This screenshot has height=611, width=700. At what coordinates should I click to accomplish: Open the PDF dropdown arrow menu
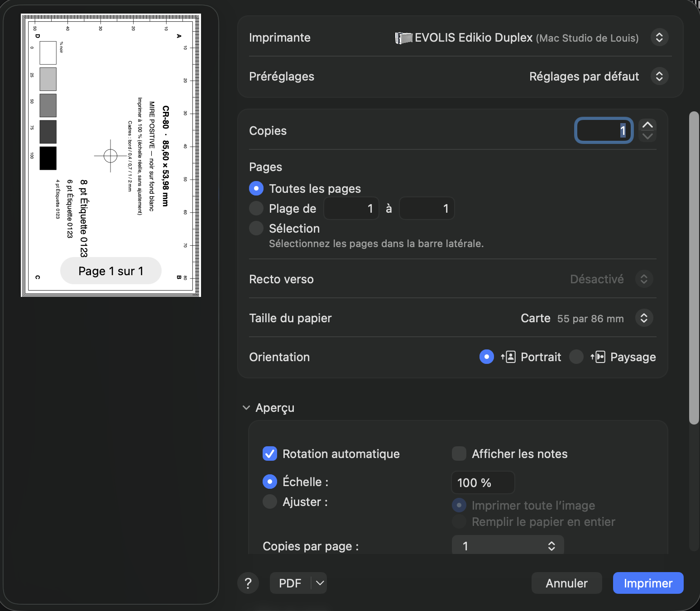320,583
